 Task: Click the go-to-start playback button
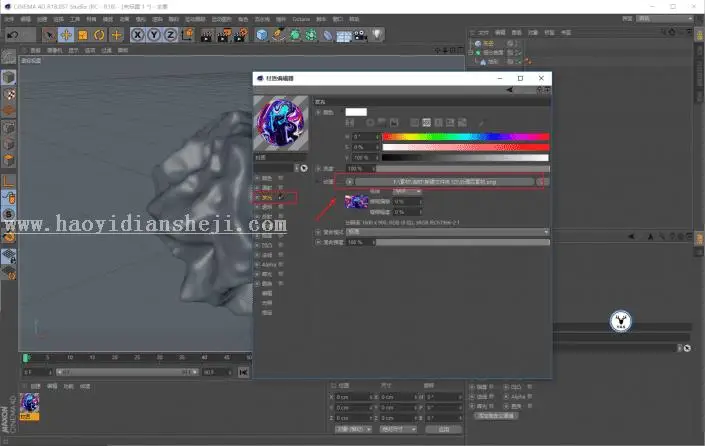pos(243,372)
